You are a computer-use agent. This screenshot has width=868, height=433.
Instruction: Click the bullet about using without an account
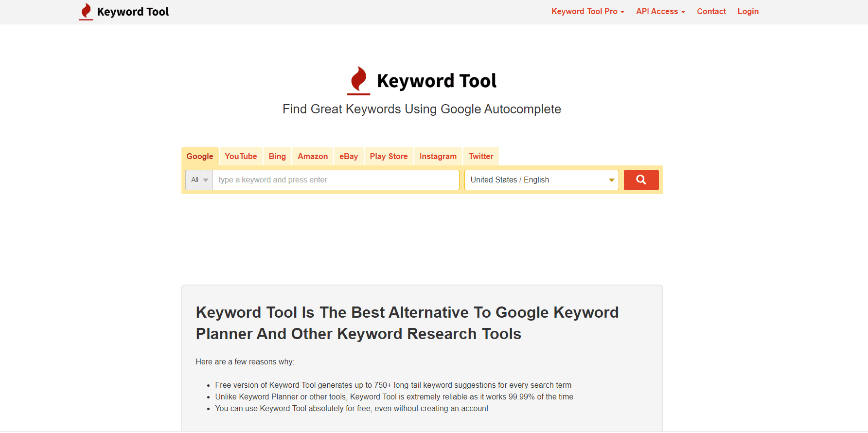(352, 408)
